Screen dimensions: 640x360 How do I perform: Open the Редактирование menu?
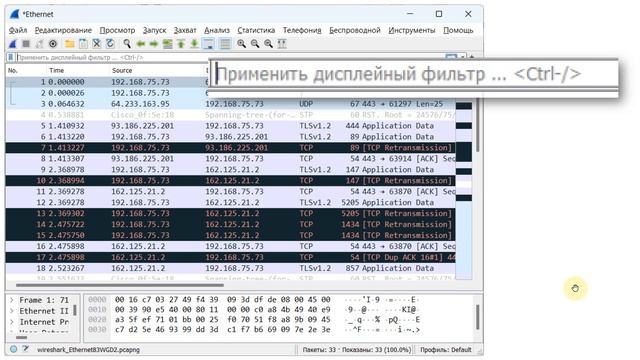63,30
